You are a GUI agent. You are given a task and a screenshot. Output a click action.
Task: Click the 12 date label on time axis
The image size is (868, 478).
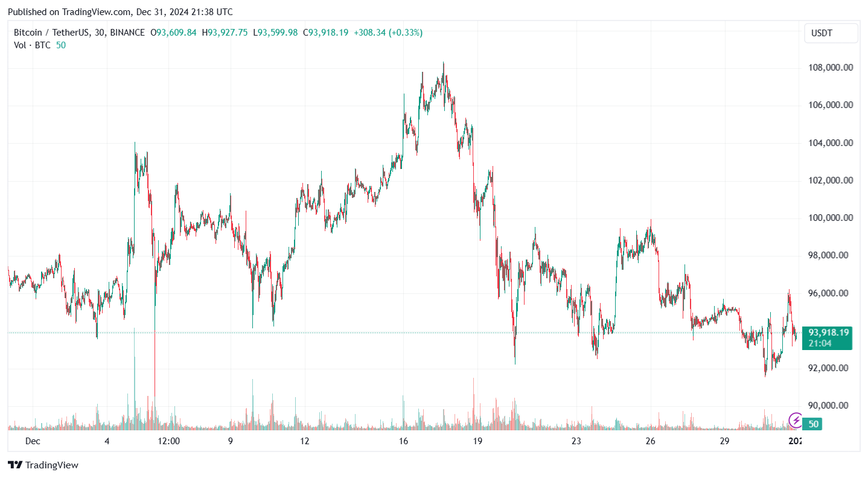click(x=305, y=441)
